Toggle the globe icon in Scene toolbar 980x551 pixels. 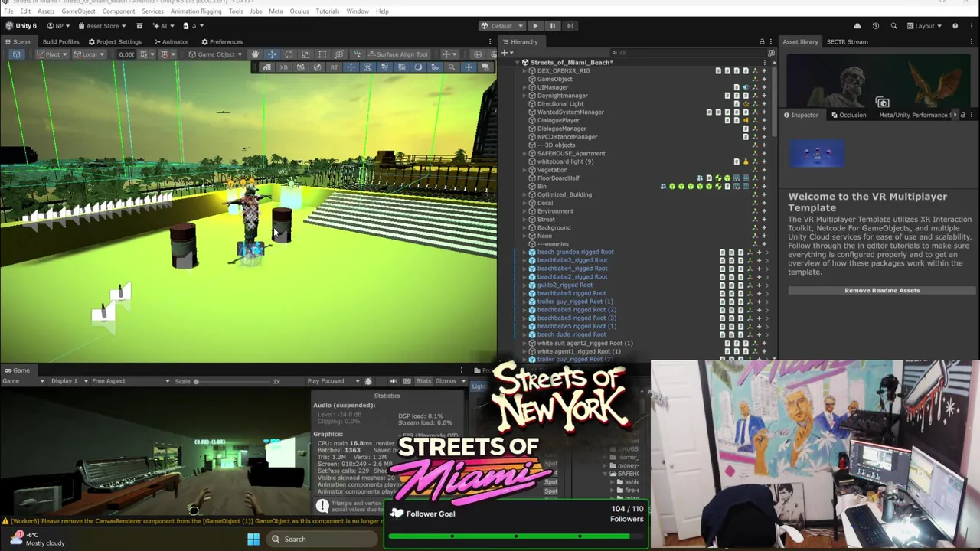click(477, 54)
